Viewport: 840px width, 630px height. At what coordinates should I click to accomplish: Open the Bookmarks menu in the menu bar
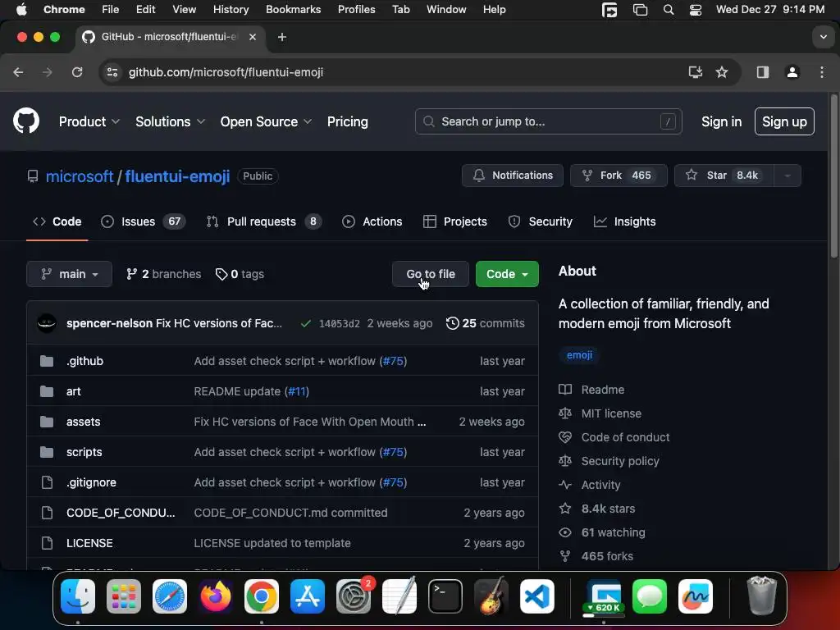[293, 10]
